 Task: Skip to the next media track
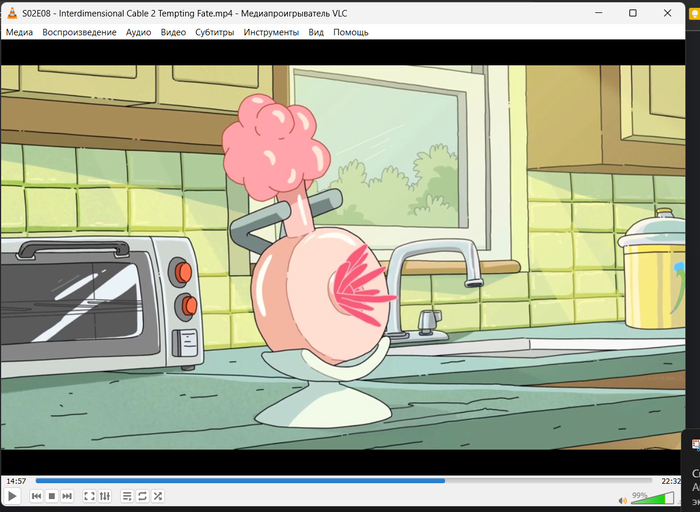(x=67, y=496)
